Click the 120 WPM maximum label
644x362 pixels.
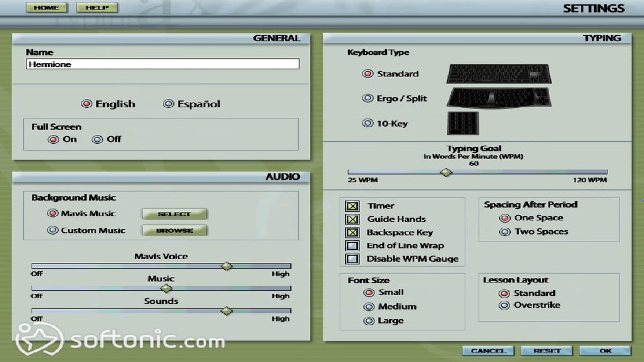(590, 180)
